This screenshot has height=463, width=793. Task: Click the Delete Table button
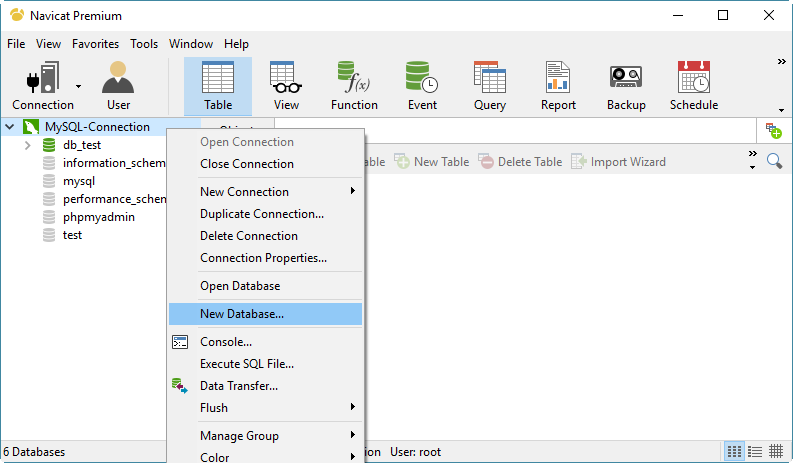(x=520, y=162)
